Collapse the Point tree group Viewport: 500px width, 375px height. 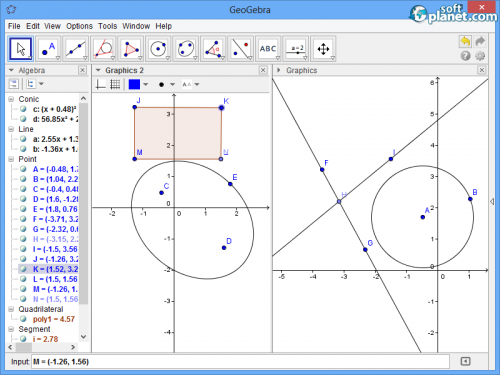pos(11,159)
